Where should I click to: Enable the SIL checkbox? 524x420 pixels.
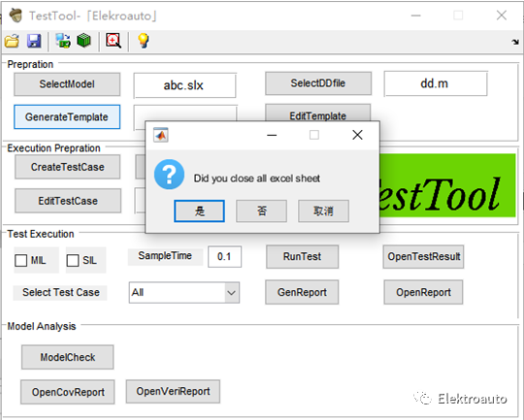(73, 260)
